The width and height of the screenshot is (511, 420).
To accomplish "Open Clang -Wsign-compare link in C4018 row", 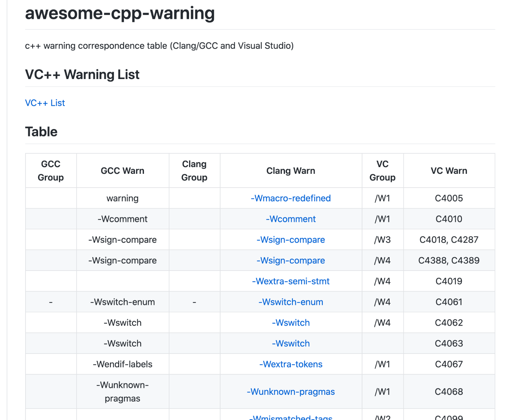I will tap(291, 240).
